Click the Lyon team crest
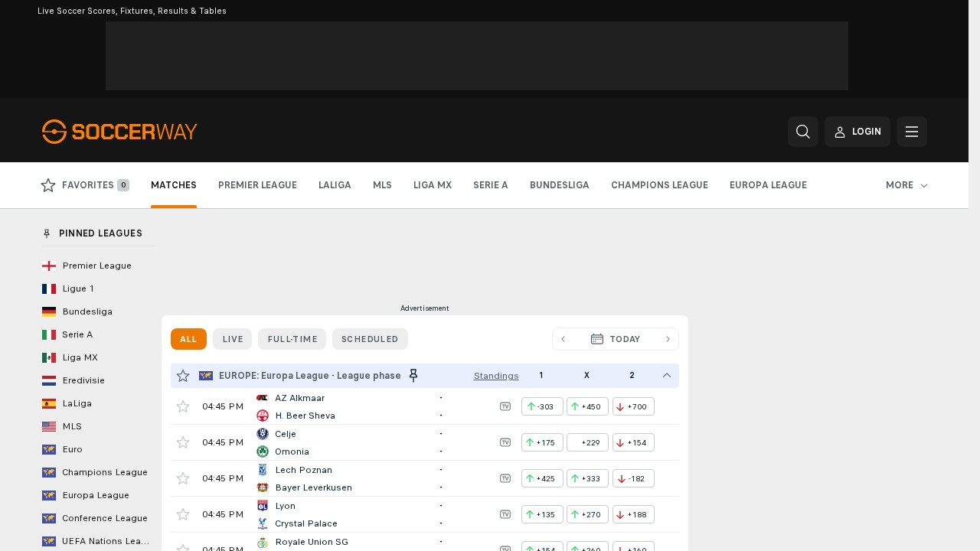 point(263,506)
